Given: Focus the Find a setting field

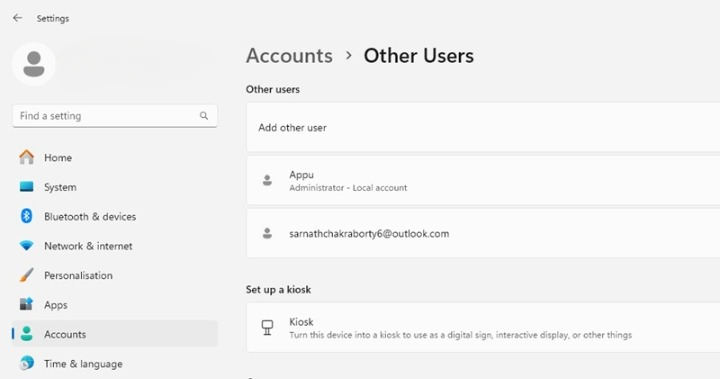Looking at the screenshot, I should (x=115, y=116).
